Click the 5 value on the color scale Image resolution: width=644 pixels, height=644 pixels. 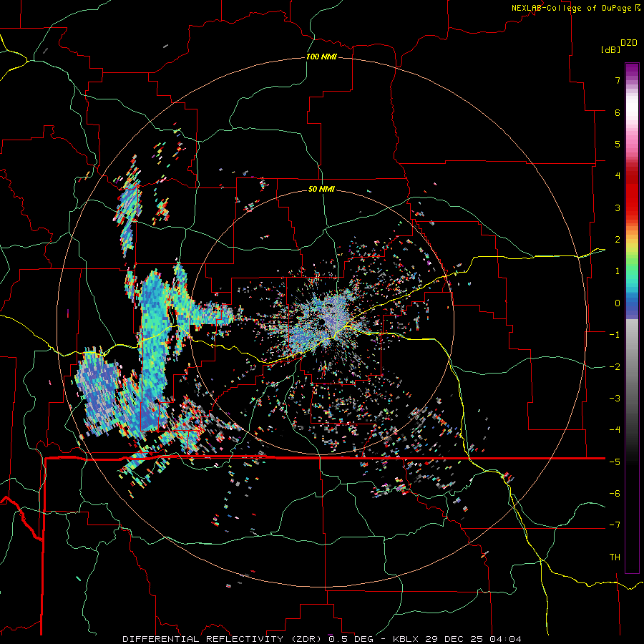coord(617,144)
